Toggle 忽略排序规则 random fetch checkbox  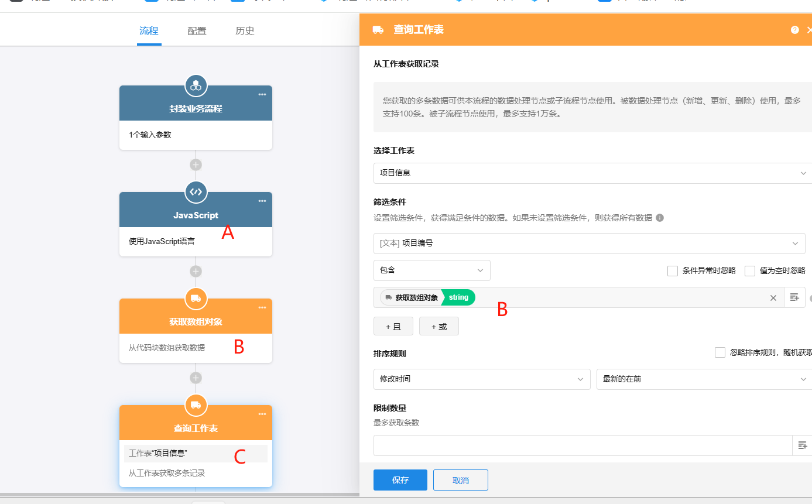[x=720, y=352]
